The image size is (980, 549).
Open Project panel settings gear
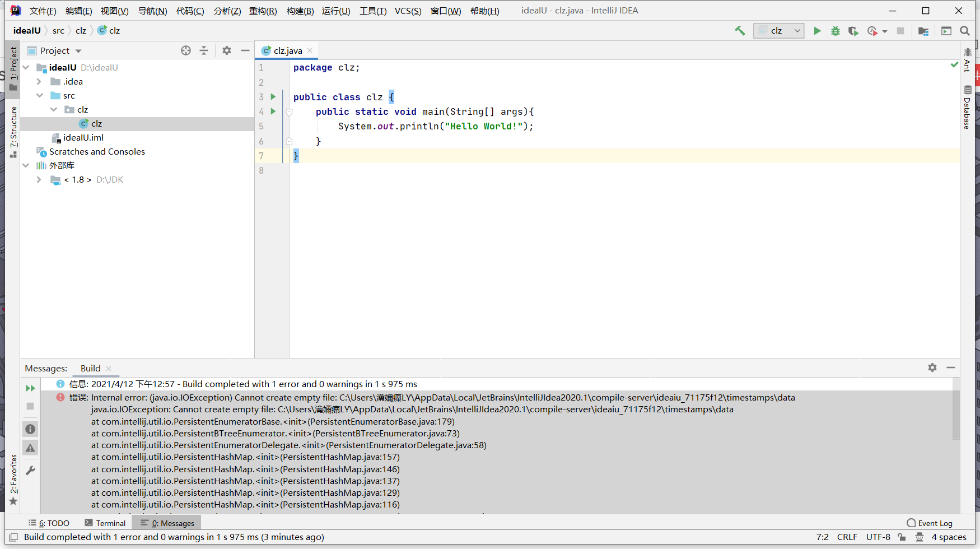click(x=227, y=50)
